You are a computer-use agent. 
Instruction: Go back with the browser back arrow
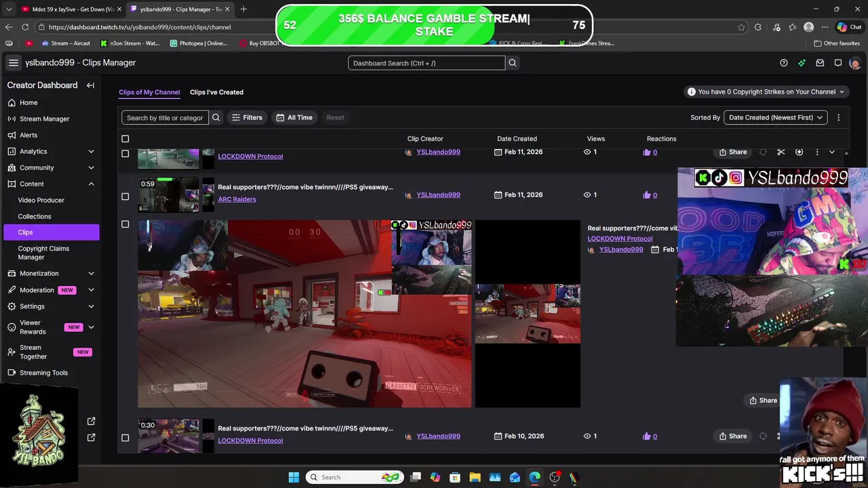point(9,27)
